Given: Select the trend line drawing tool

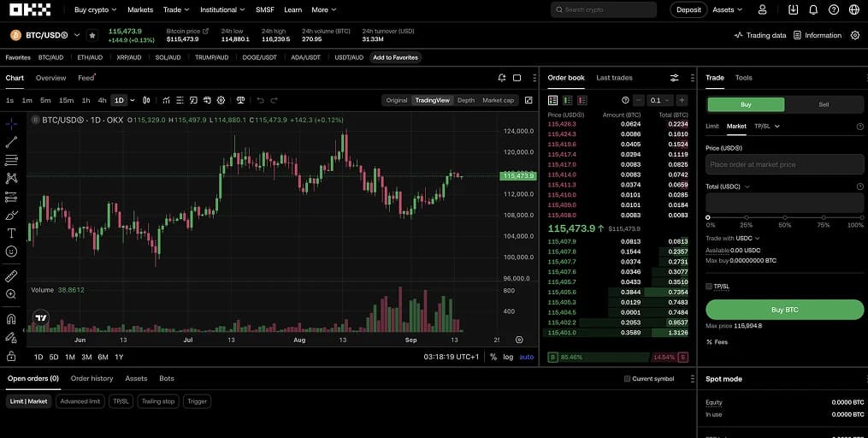Looking at the screenshot, I should pos(11,142).
